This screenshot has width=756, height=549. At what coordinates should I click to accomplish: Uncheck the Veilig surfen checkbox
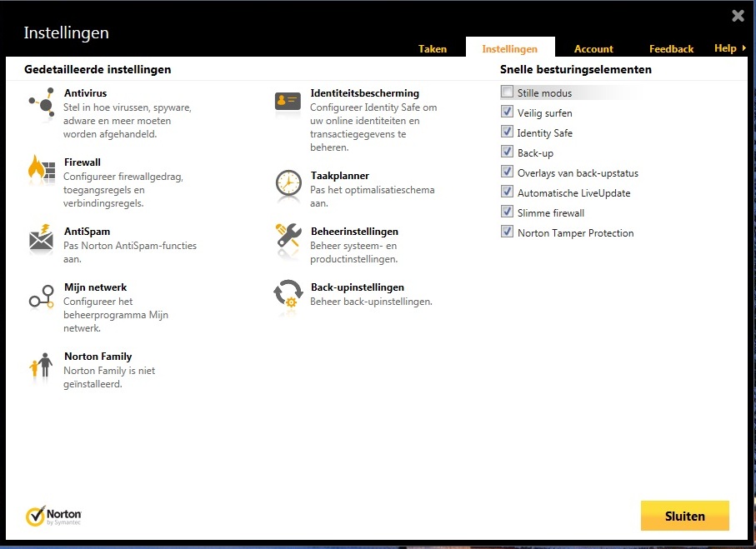507,112
